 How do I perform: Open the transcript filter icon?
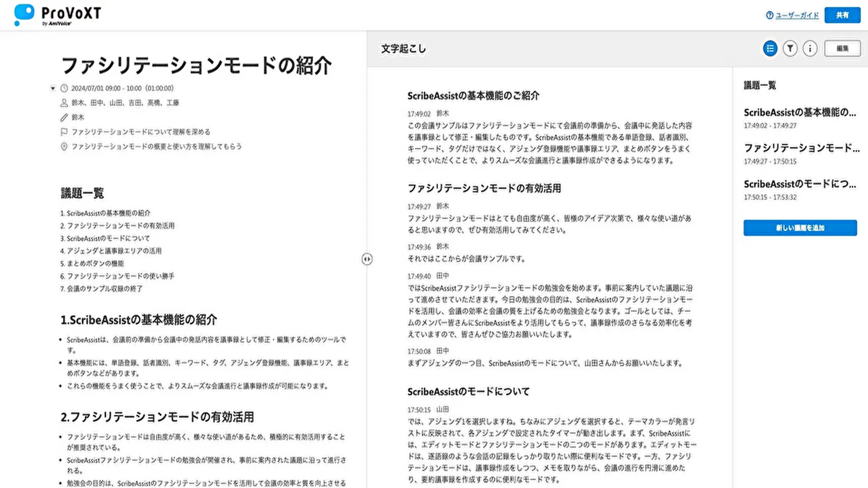coord(790,48)
